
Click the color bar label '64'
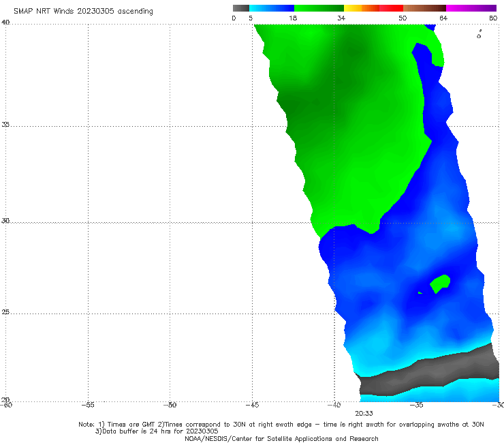443,18
